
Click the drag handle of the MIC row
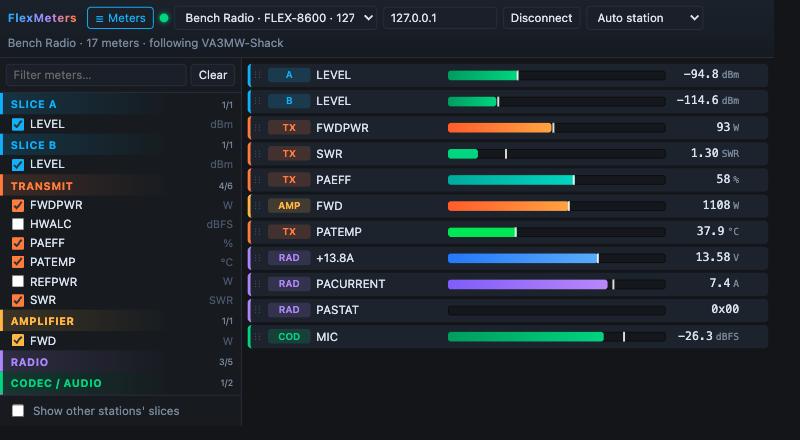click(258, 336)
